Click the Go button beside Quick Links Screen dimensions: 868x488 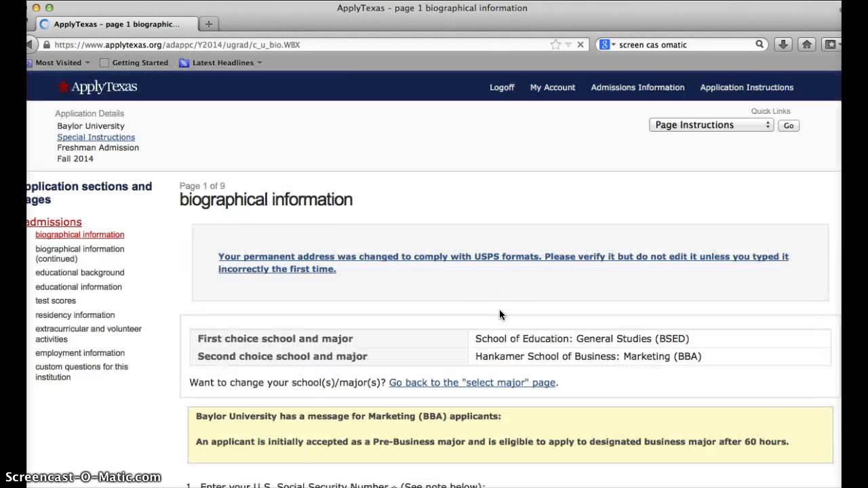point(788,125)
